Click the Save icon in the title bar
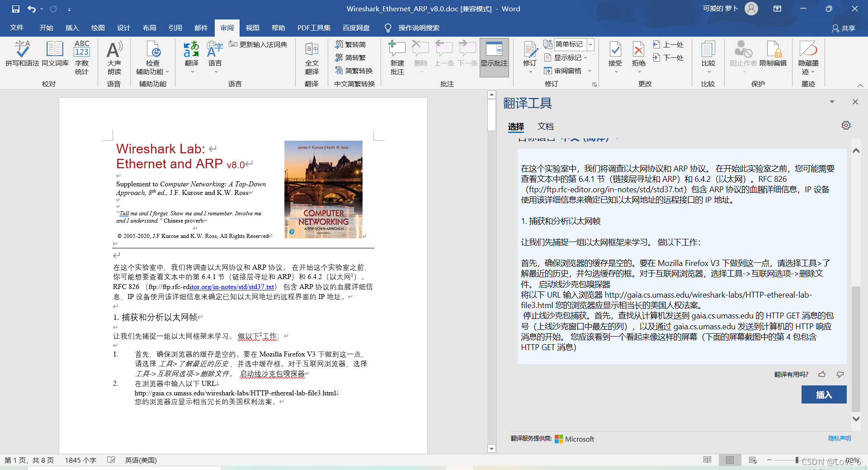Image resolution: width=868 pixels, height=470 pixels. (16, 9)
